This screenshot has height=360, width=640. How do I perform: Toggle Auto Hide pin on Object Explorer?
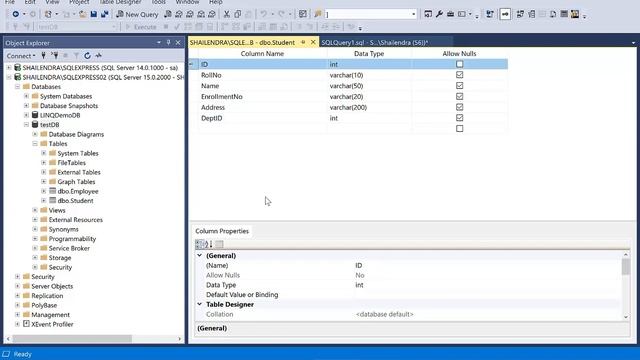(168, 42)
